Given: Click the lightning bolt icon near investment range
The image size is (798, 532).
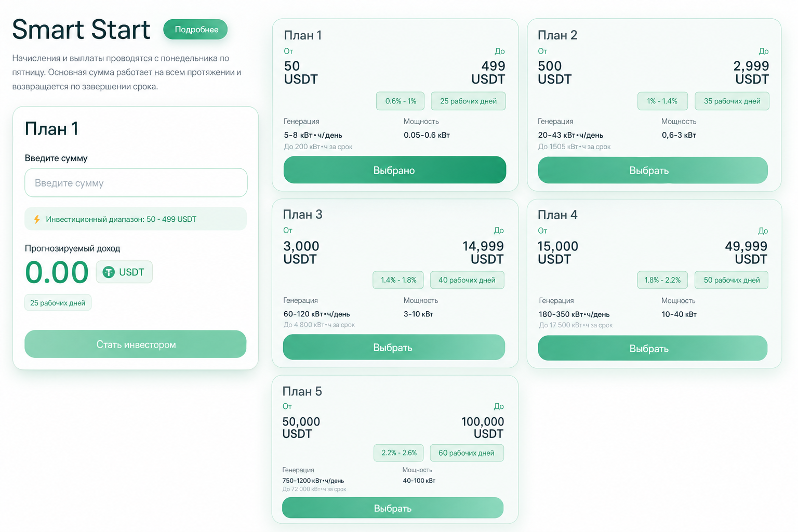Looking at the screenshot, I should click(x=37, y=219).
